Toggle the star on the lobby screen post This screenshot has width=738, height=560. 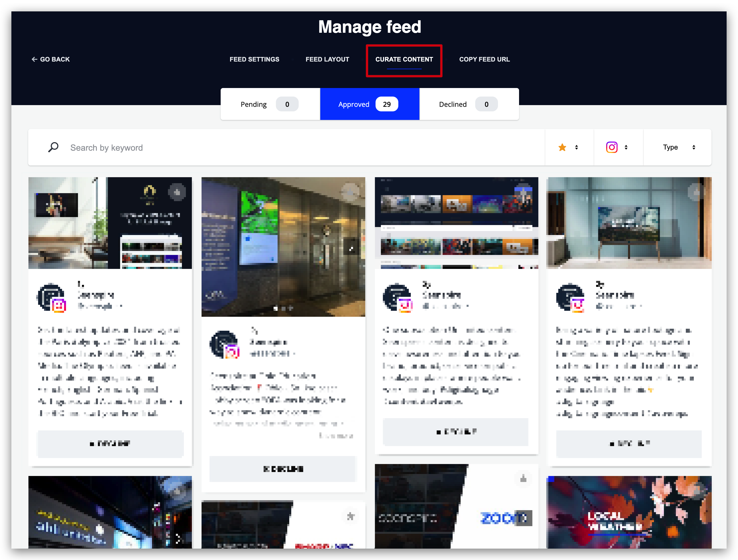point(350,192)
